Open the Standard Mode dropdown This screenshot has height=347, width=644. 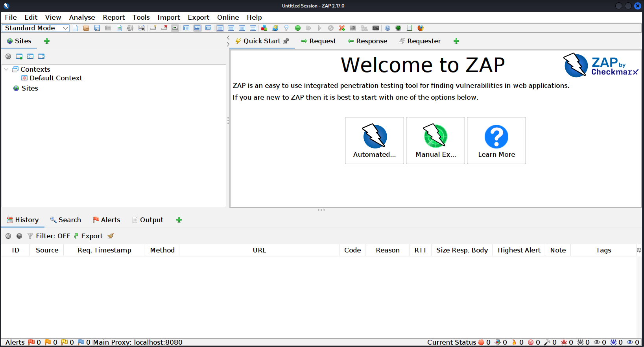coord(35,28)
